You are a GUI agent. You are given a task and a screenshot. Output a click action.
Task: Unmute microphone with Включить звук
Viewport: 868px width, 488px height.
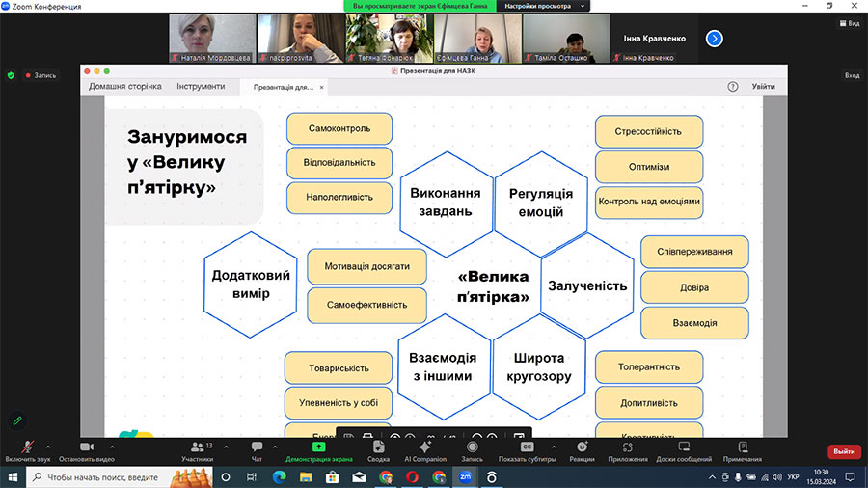tap(27, 451)
